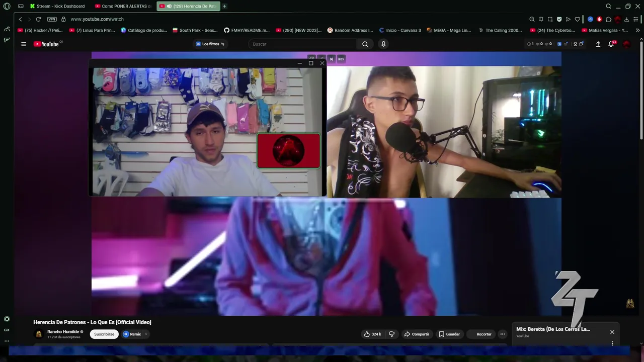The height and width of the screenshot is (362, 644).
Task: Click the Recortar clip button
Action: click(x=481, y=334)
